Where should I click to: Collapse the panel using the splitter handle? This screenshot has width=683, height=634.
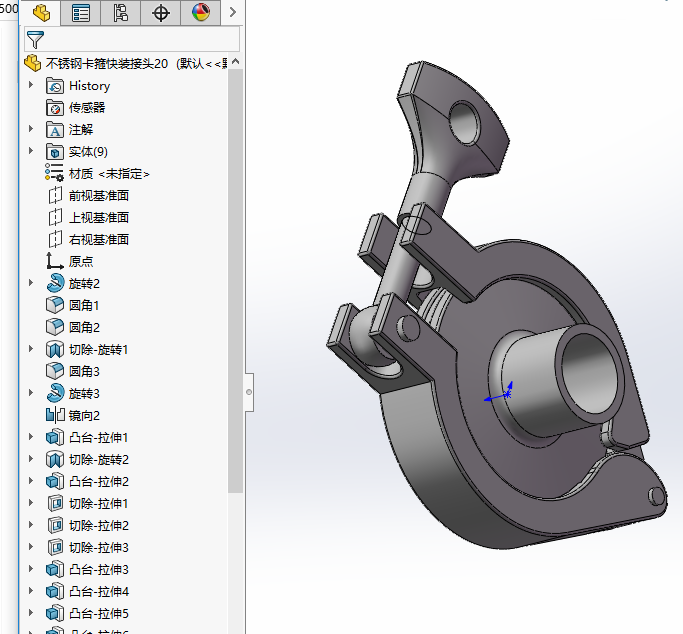(x=249, y=392)
